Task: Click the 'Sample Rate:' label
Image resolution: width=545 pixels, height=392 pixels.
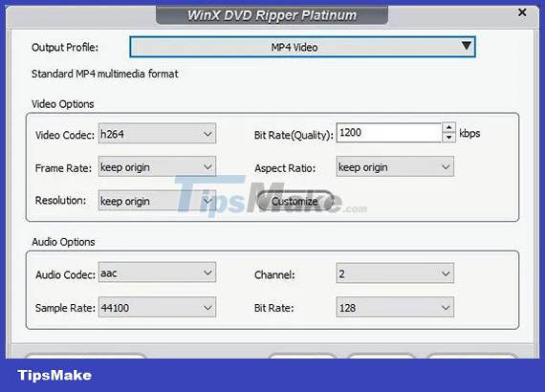Action: click(x=65, y=308)
